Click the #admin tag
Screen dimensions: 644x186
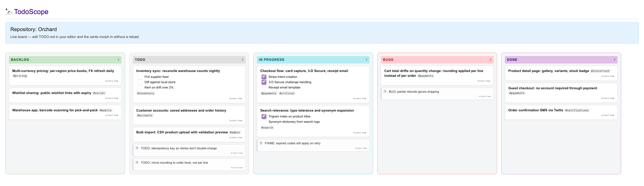(x=235, y=132)
